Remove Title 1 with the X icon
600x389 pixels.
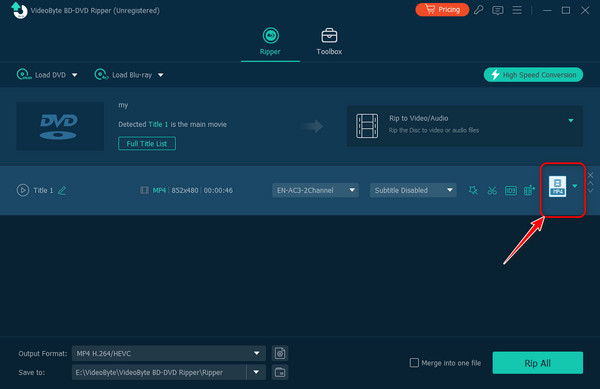click(x=590, y=175)
